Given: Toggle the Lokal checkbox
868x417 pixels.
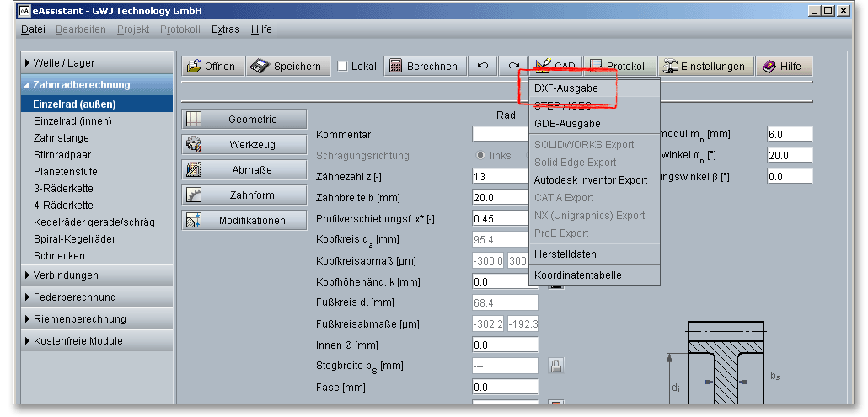Looking at the screenshot, I should tap(343, 67).
